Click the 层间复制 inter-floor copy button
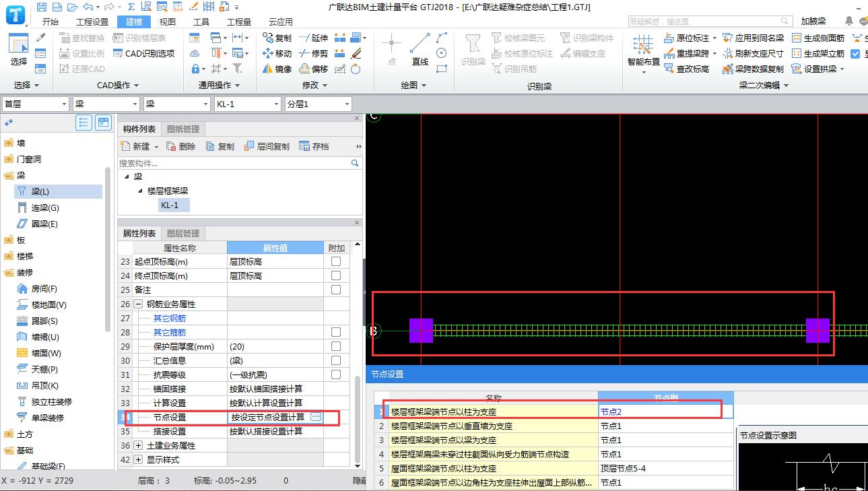Screen dimensions: 868x491 [266, 146]
